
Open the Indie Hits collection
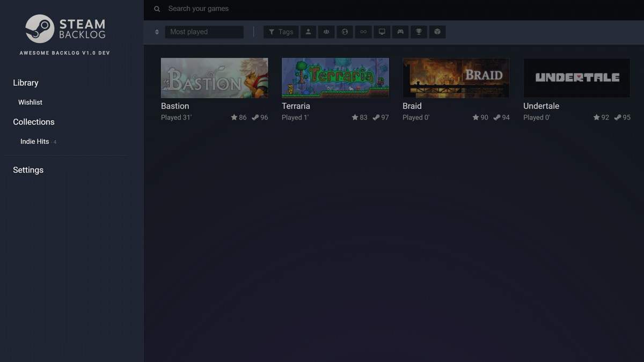coord(34,141)
